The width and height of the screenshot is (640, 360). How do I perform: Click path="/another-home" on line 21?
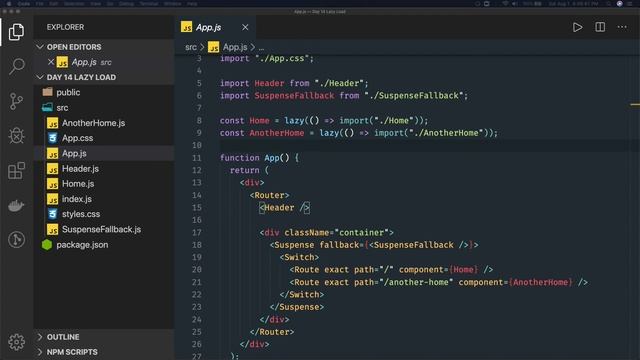coord(403,282)
